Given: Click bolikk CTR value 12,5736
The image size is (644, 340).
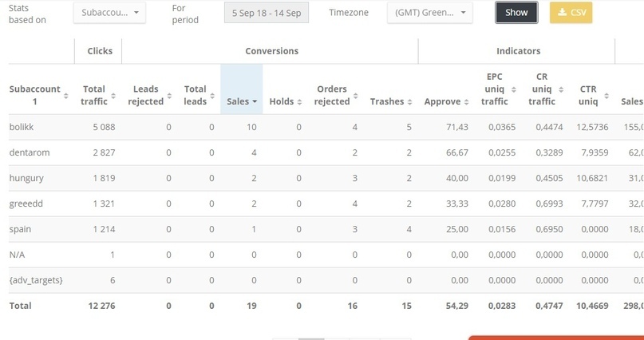Looking at the screenshot, I should pos(592,127).
